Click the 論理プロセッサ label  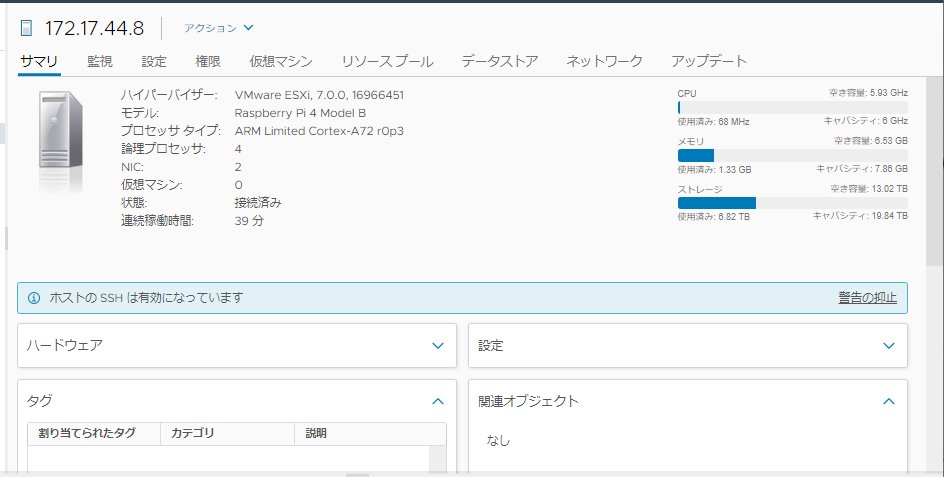click(x=163, y=149)
